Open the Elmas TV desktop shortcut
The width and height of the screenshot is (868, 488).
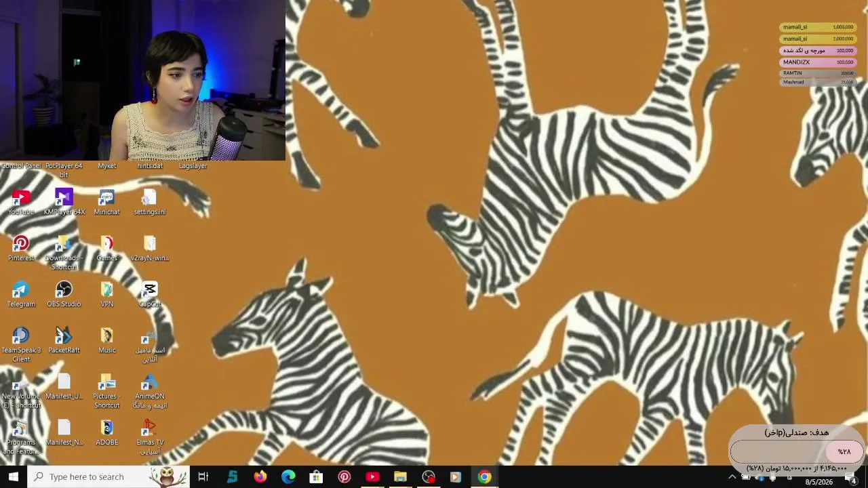(150, 437)
